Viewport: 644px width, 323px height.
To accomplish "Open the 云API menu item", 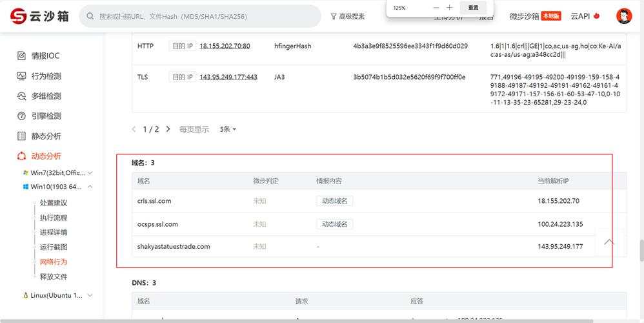I will 585,16.
